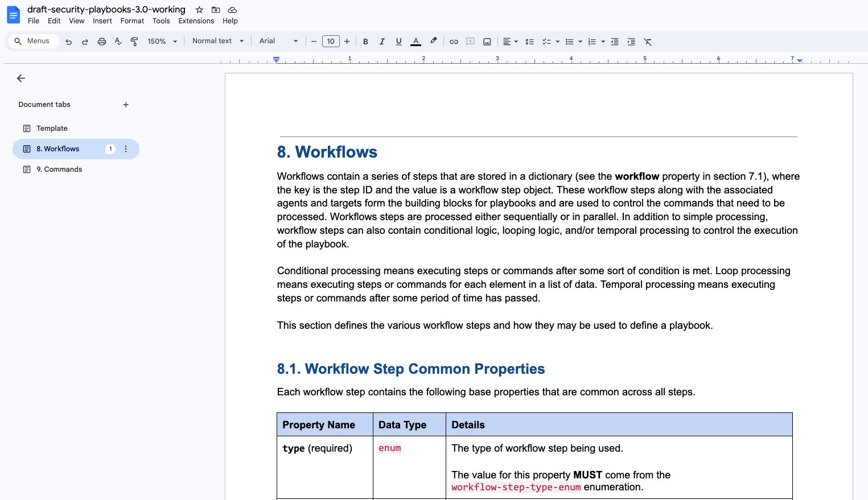This screenshot has height=500, width=868.
Task: Toggle italic formatting
Action: pyautogui.click(x=382, y=42)
